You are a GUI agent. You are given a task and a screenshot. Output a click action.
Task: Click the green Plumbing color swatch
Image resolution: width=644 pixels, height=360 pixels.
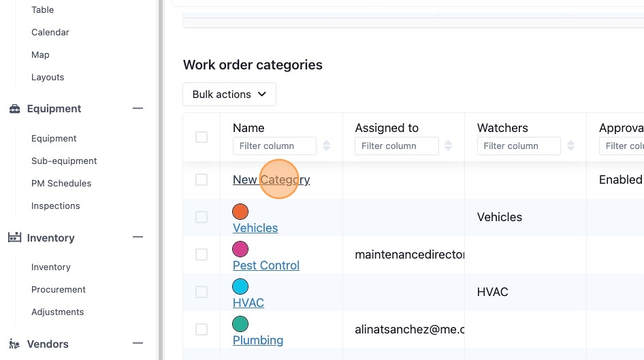(x=240, y=324)
